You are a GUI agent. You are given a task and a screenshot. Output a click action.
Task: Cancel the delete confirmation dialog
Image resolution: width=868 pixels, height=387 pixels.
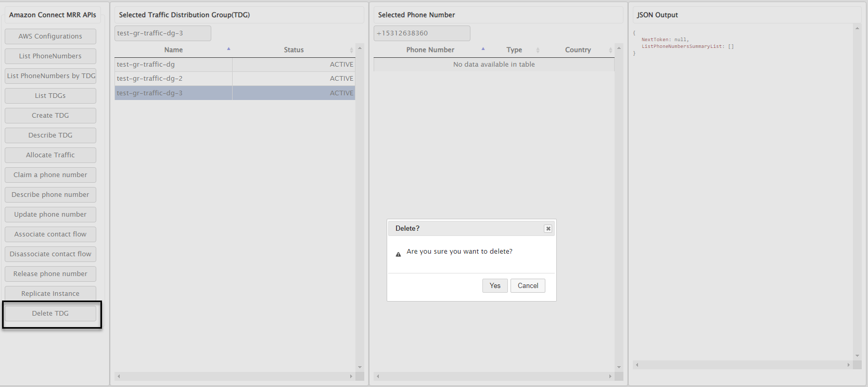[528, 285]
